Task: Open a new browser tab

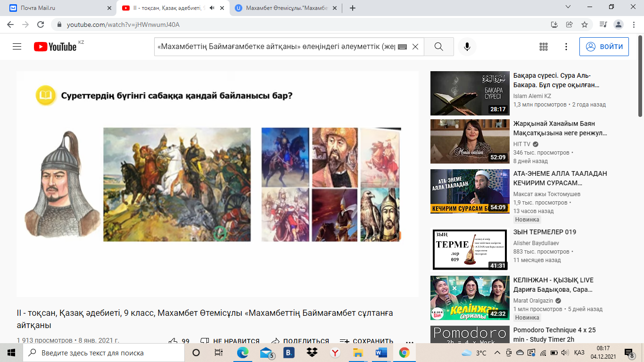Action: [353, 8]
